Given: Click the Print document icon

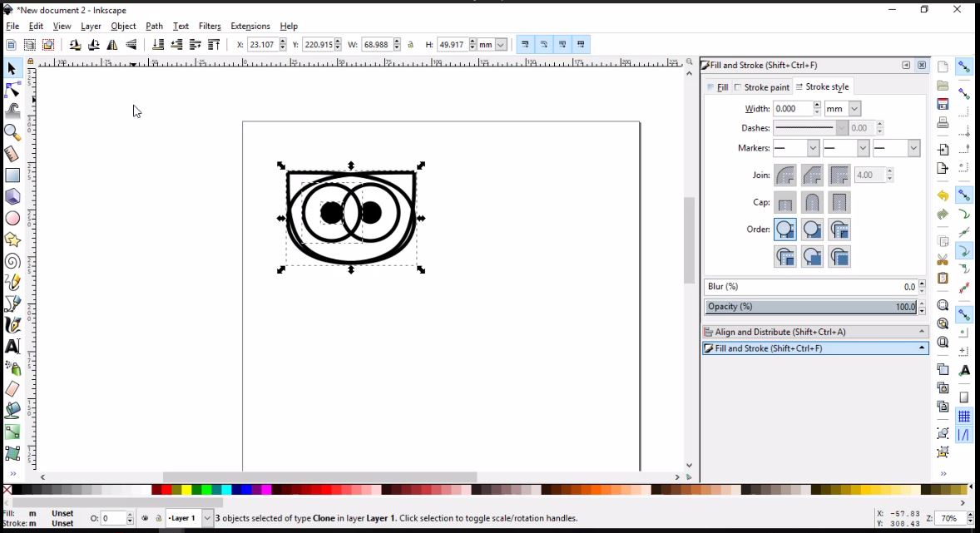Looking at the screenshot, I should [x=943, y=123].
